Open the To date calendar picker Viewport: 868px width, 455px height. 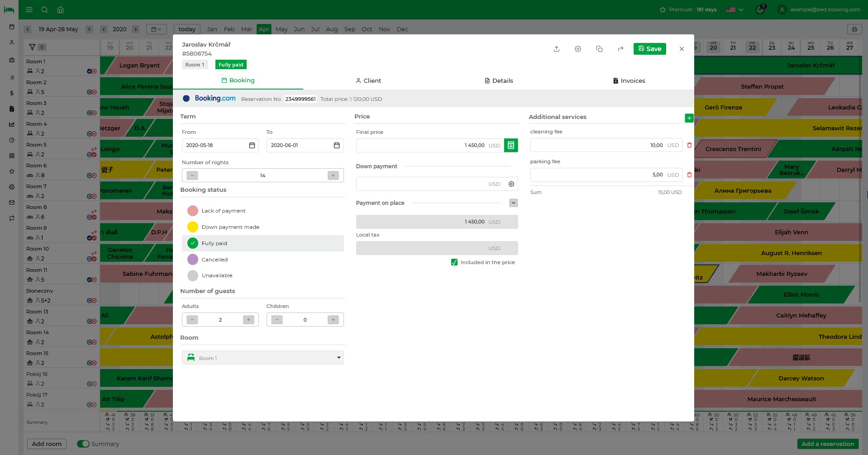tap(337, 145)
